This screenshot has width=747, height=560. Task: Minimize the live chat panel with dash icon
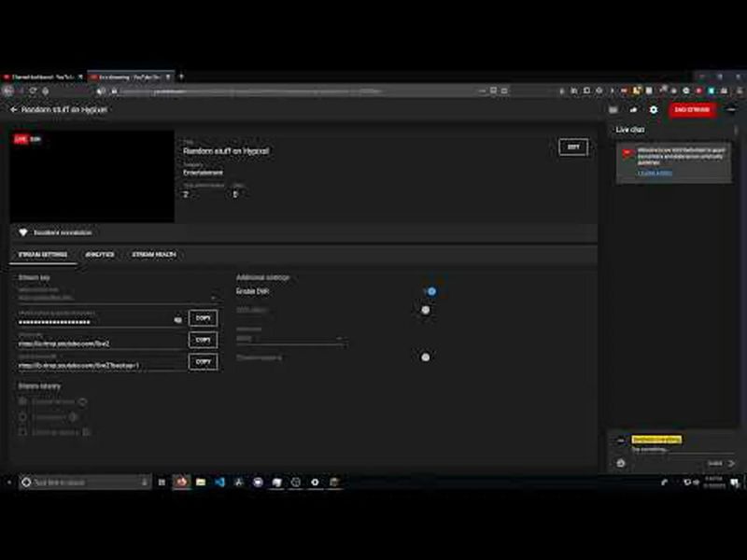click(731, 109)
